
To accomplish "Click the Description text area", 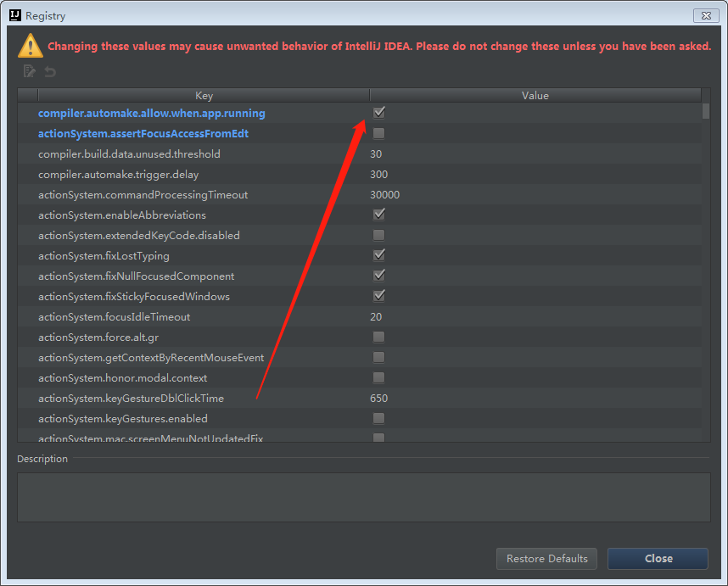I will point(363,497).
